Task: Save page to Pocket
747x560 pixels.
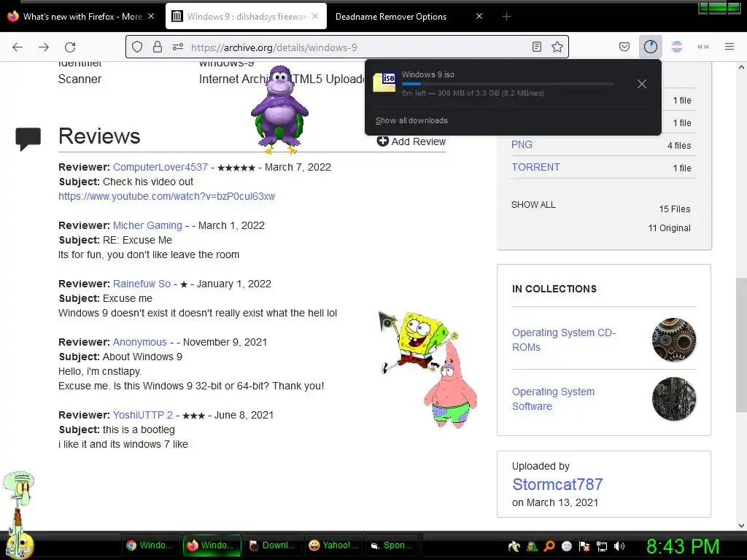Action: point(624,47)
